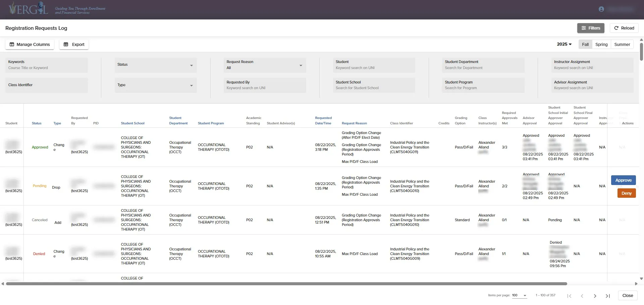Focus the Student UNI search field

[374, 65]
